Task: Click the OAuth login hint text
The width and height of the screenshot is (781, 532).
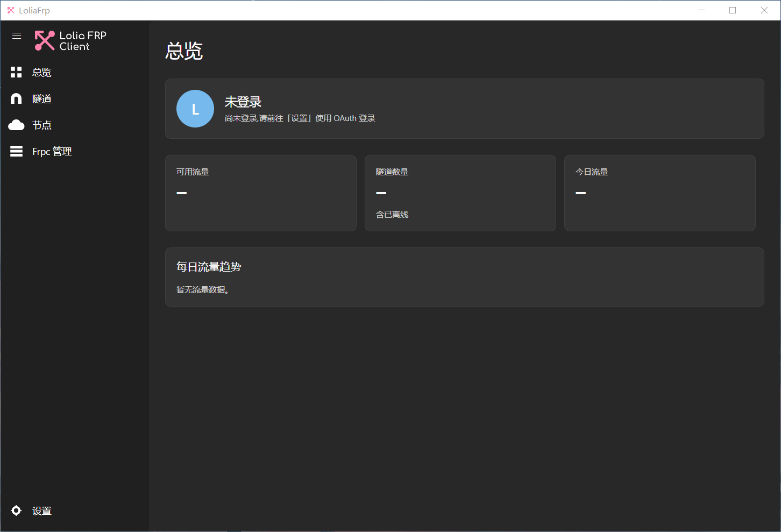Action: (300, 118)
